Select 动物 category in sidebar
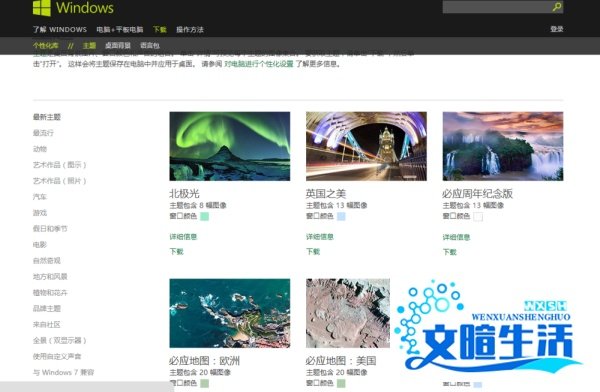600x392 pixels. click(40, 149)
